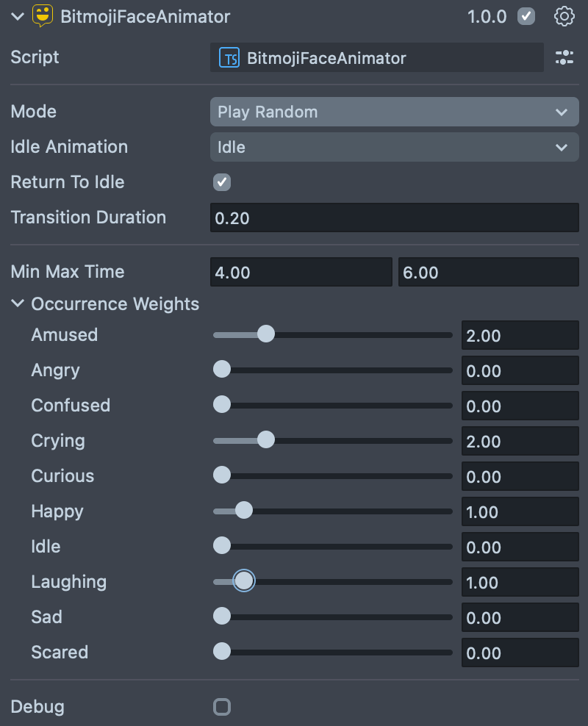588x726 pixels.
Task: Click the Min time value field
Action: [301, 272]
